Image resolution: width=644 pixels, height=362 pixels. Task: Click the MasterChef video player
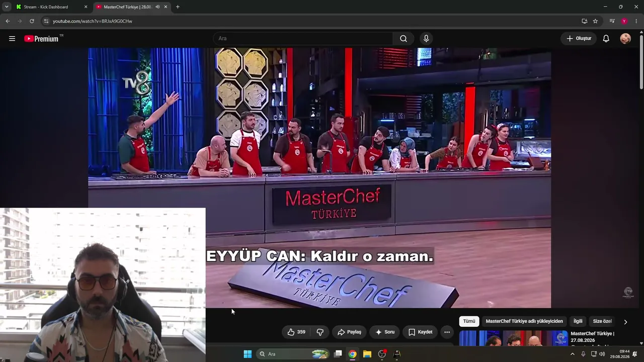point(319,178)
